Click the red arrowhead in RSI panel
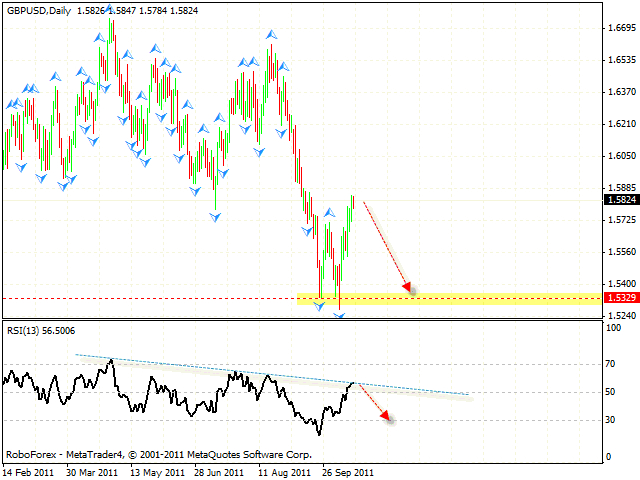The width and height of the screenshot is (640, 480). [x=385, y=419]
